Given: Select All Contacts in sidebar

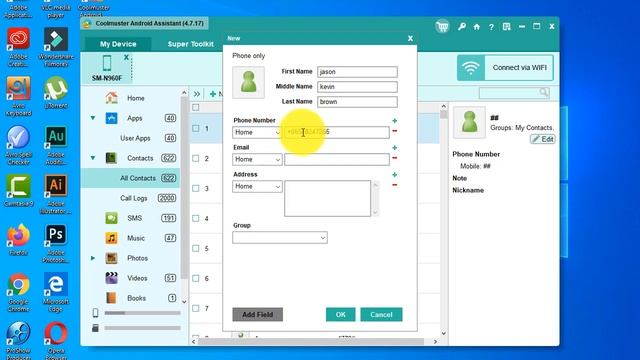Looking at the screenshot, I should pos(138,178).
